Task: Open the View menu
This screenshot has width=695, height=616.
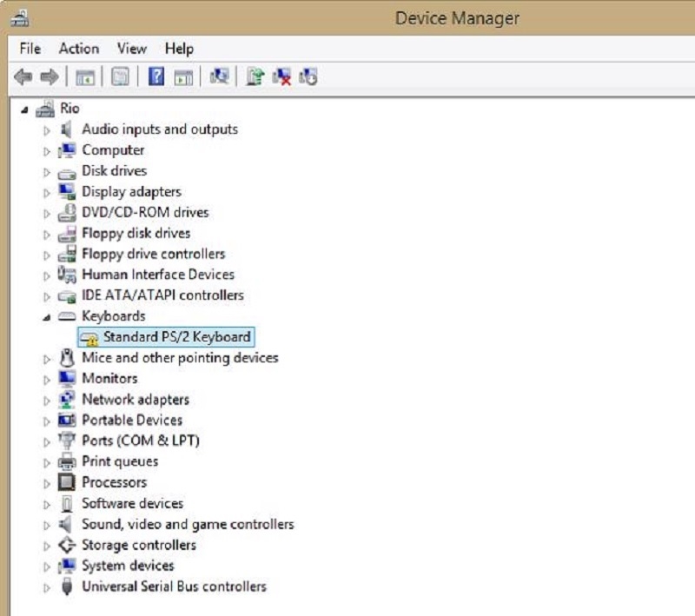Action: [132, 49]
